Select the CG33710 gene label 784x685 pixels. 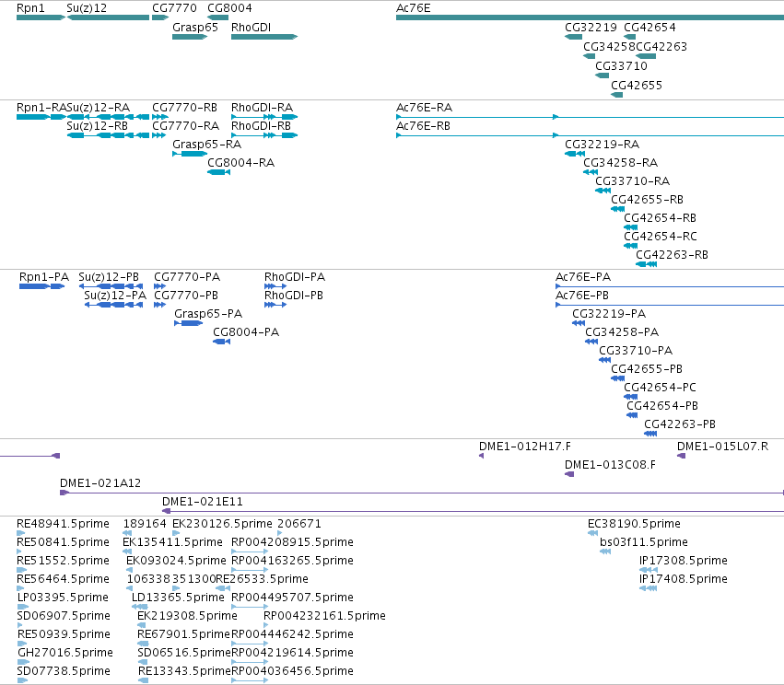pyautogui.click(x=621, y=66)
